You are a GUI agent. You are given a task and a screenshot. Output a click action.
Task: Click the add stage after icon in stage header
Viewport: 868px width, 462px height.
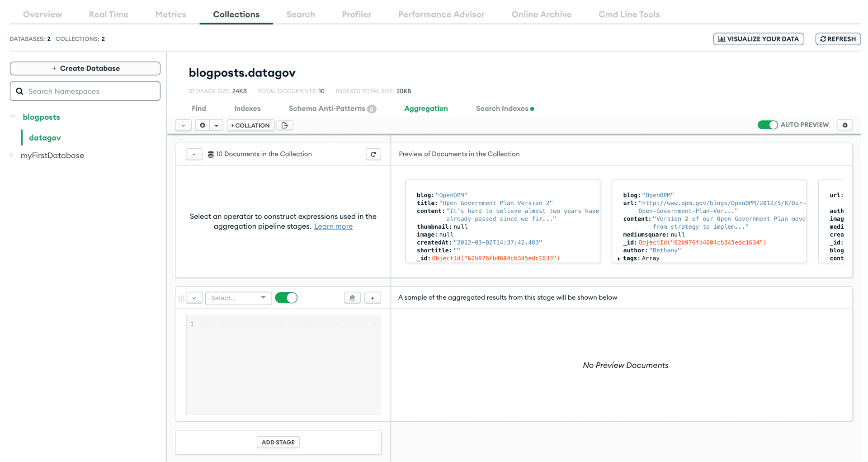(373, 298)
